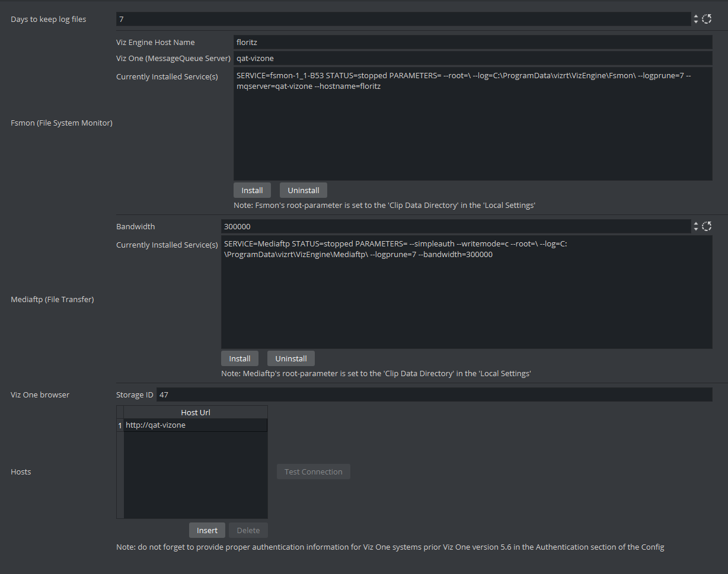Click the Bandwidth input field

[x=455, y=226]
